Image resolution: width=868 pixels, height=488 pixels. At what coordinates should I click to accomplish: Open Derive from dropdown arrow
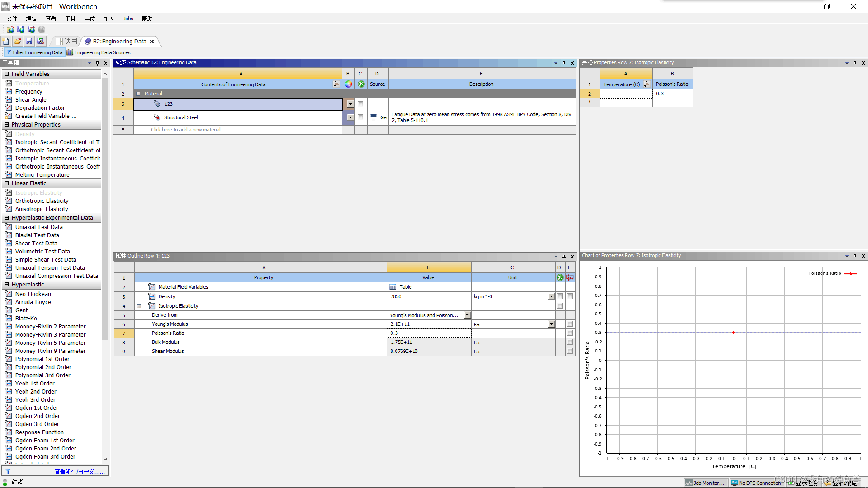click(467, 315)
